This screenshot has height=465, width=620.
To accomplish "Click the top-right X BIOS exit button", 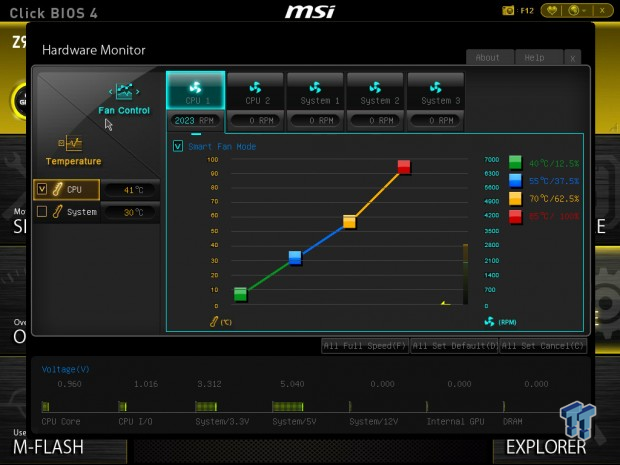I will click(x=602, y=11).
